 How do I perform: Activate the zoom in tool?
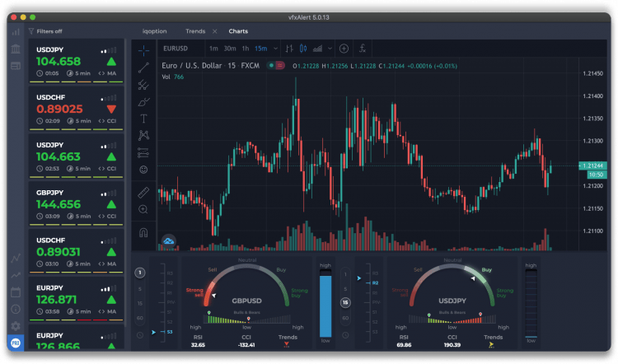(x=143, y=209)
